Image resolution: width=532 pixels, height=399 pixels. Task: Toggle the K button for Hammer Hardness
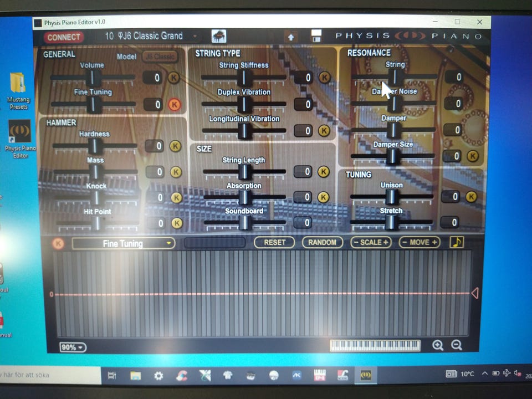click(x=176, y=146)
